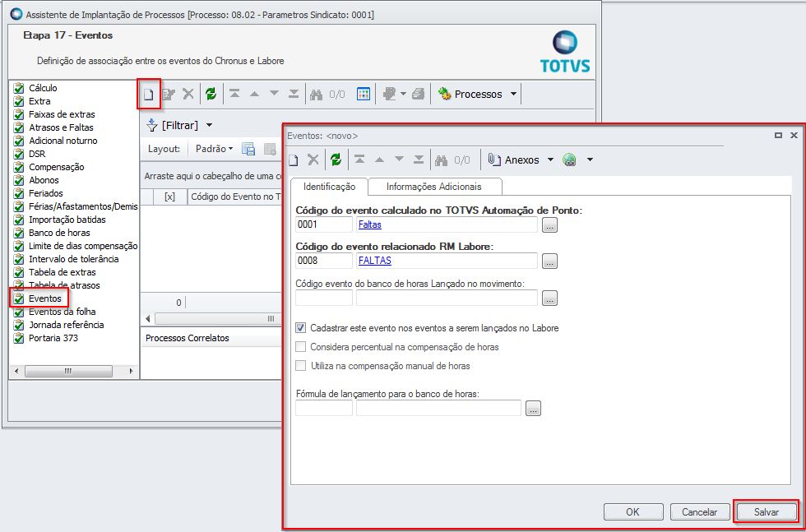
Task: Click the puzzle piece icon in wizard toolbar
Action: tap(390, 94)
